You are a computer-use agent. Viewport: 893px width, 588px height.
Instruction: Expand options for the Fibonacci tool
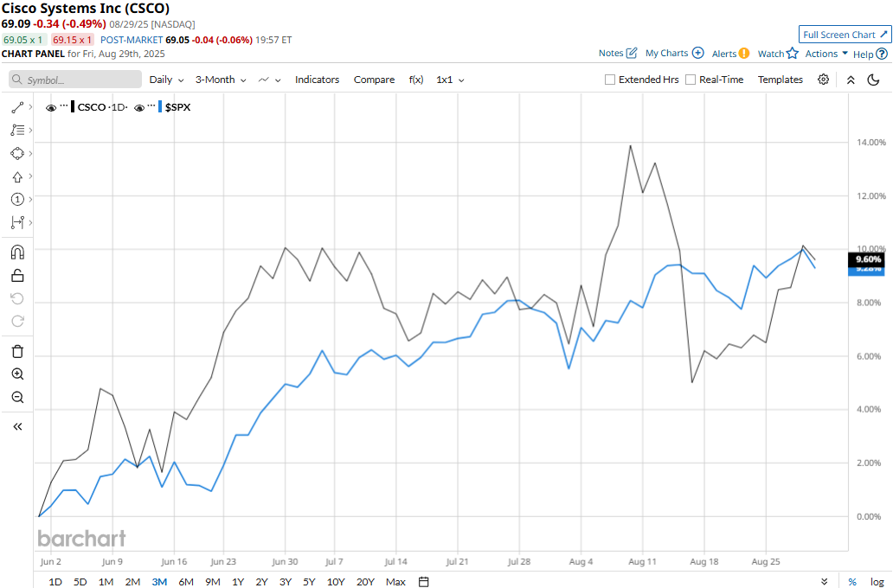point(30,131)
